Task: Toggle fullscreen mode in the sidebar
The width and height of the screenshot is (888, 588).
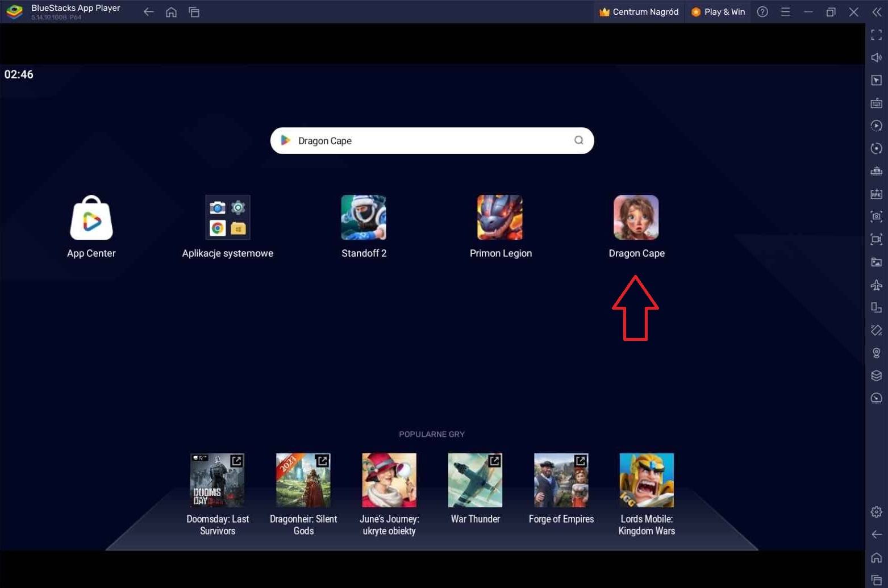Action: tap(876, 35)
